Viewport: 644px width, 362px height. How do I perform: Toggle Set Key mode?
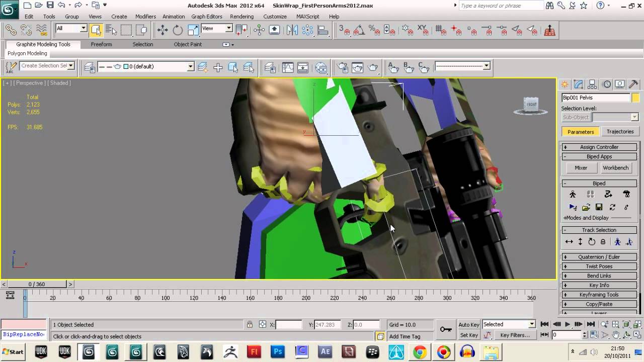(469, 335)
